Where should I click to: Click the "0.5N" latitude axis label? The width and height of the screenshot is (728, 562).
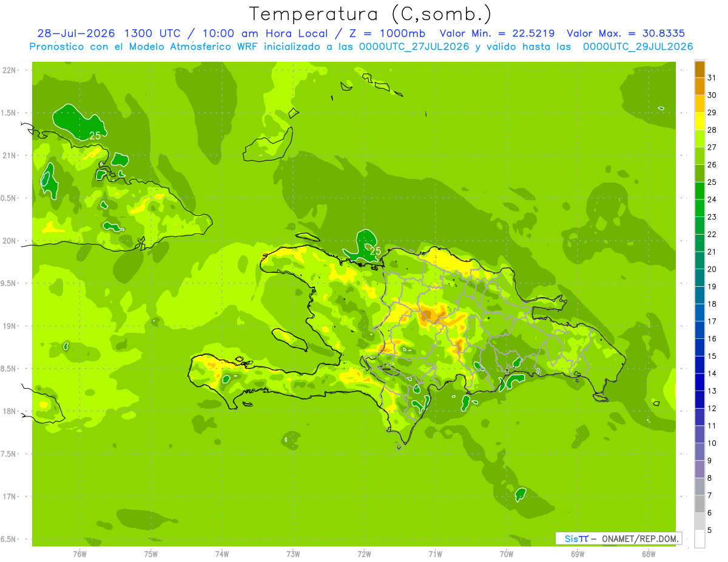9,198
